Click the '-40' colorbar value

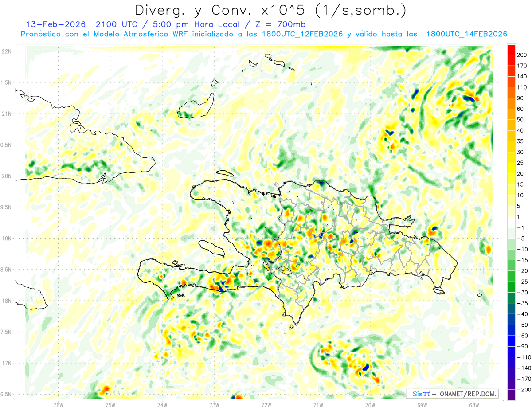(x=522, y=314)
